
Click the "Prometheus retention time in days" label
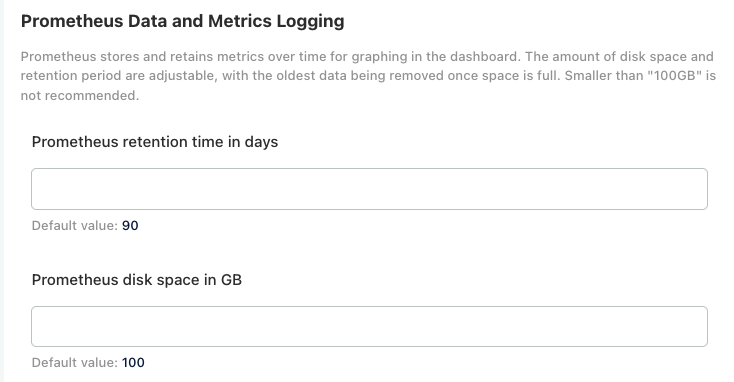pyautogui.click(x=155, y=142)
